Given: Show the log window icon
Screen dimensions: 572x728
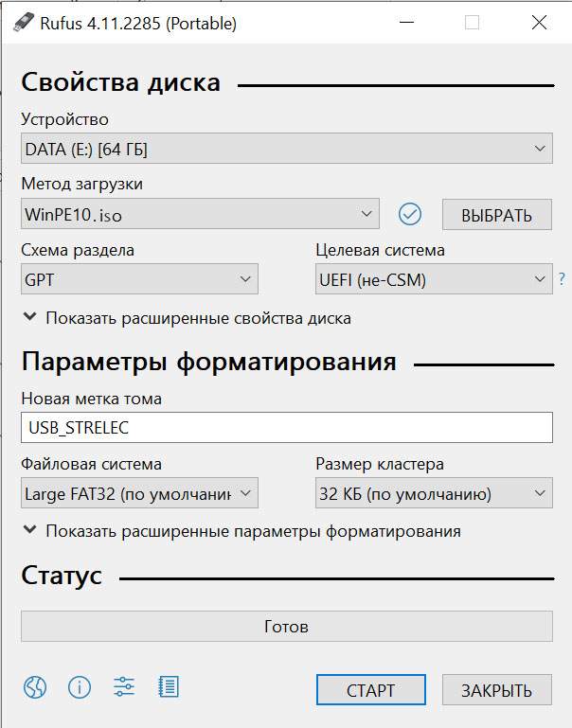Looking at the screenshot, I should [169, 687].
